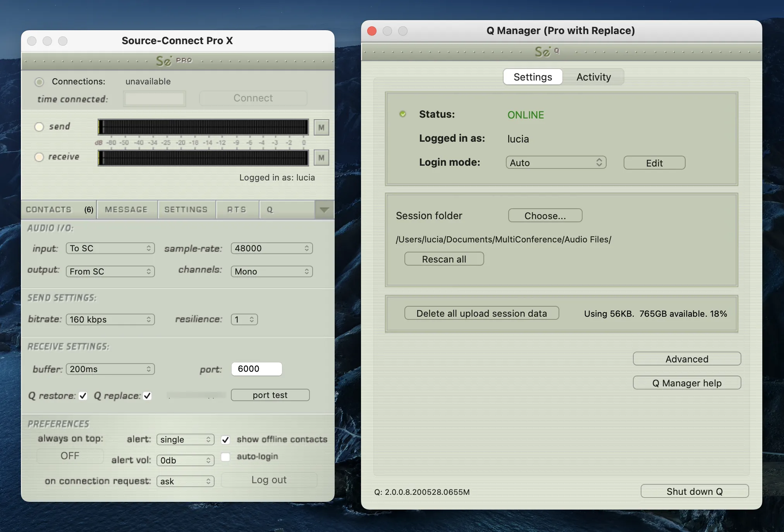The image size is (784, 532).
Task: Click the receive level meter bar
Action: tap(203, 158)
